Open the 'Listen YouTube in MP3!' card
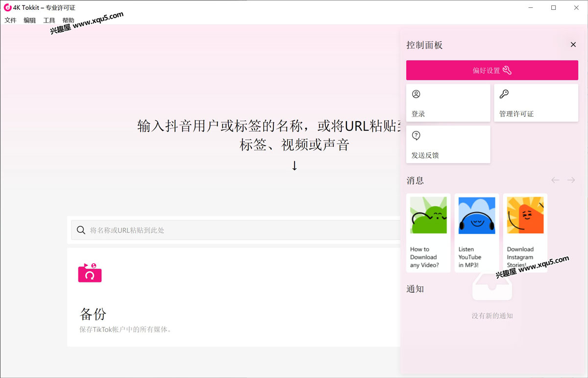The image size is (588, 378). 477,233
